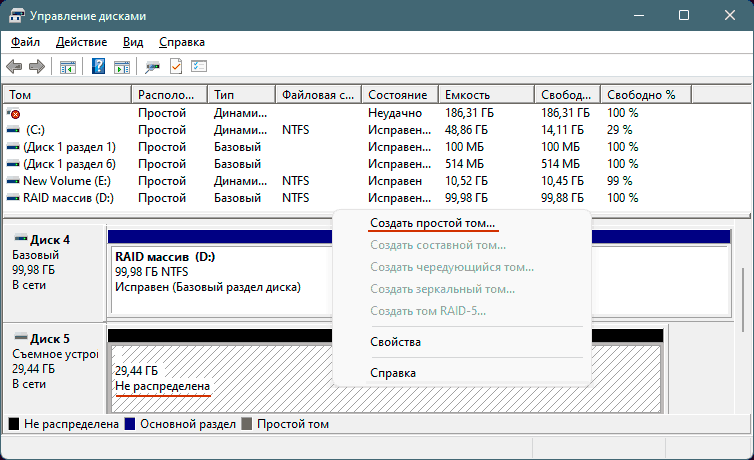Screen dimensions: 754x460
Task: Click the 10,45 ГБ free space cell
Action: [x=562, y=181]
